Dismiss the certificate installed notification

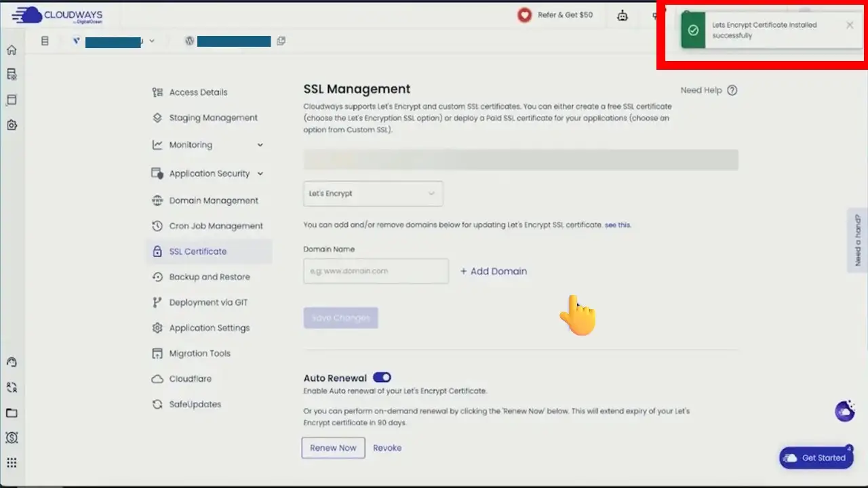point(850,25)
